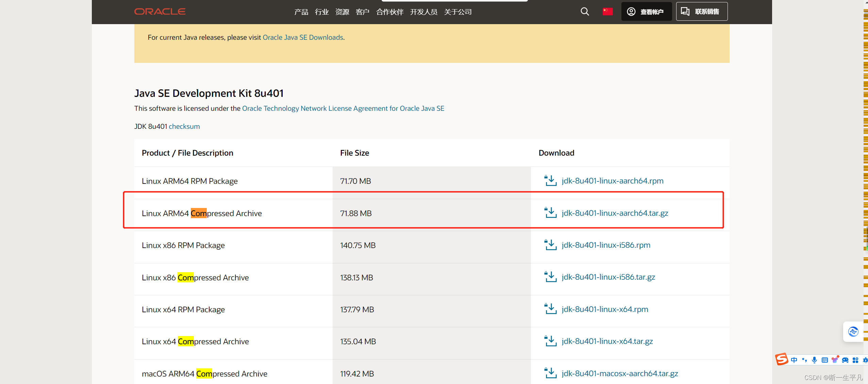Viewport: 868px width, 384px height.
Task: Click the file size value 138.13 MB
Action: 356,278
